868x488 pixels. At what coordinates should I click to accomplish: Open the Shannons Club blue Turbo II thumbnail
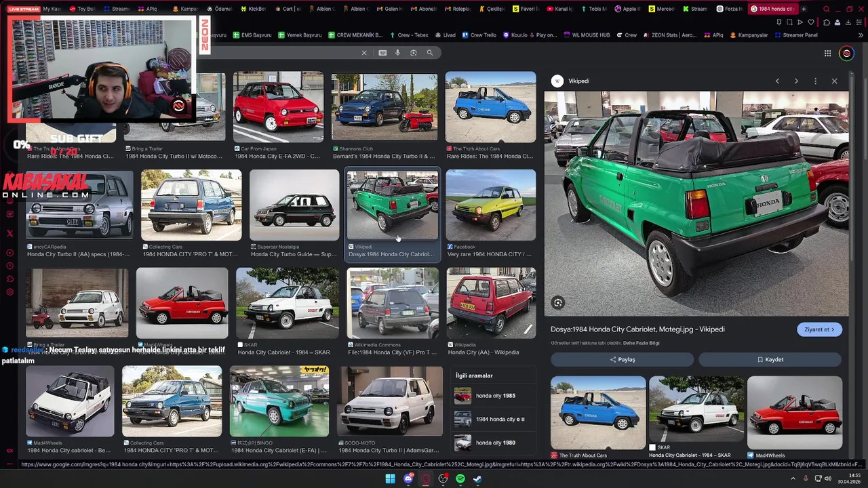(384, 106)
